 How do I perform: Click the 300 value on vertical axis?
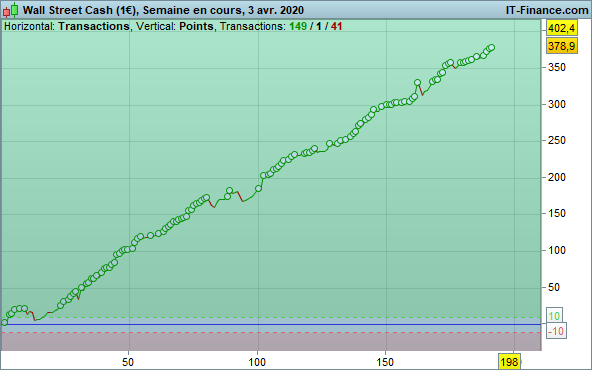[557, 104]
